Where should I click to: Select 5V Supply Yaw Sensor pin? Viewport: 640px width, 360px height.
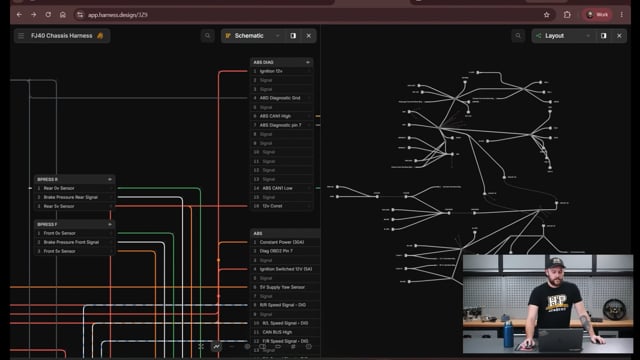tap(285, 287)
